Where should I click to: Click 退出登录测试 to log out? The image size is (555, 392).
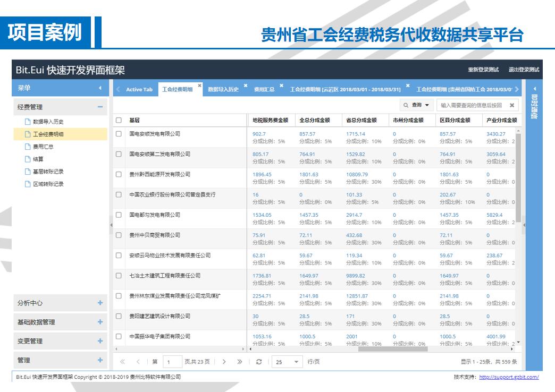click(x=524, y=70)
